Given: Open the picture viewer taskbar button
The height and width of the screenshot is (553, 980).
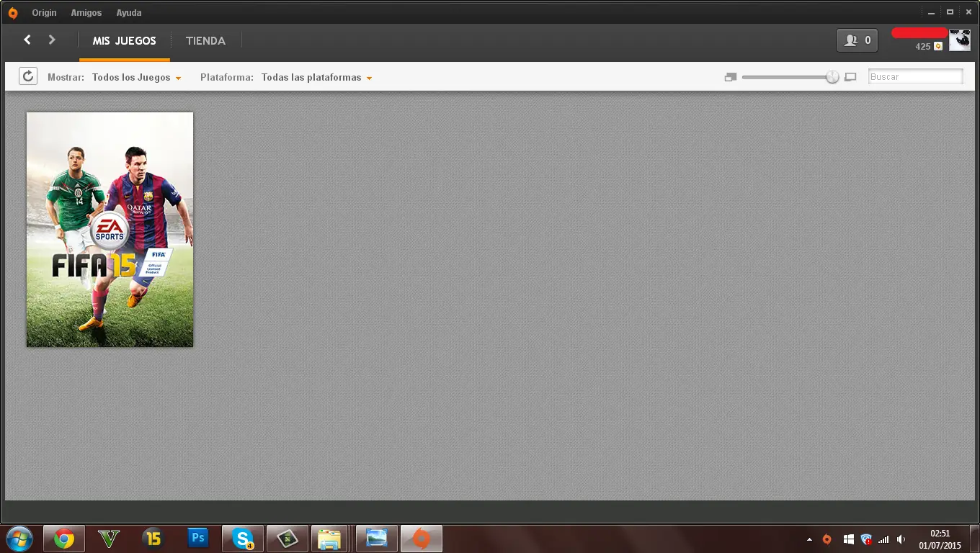Looking at the screenshot, I should coord(377,539).
